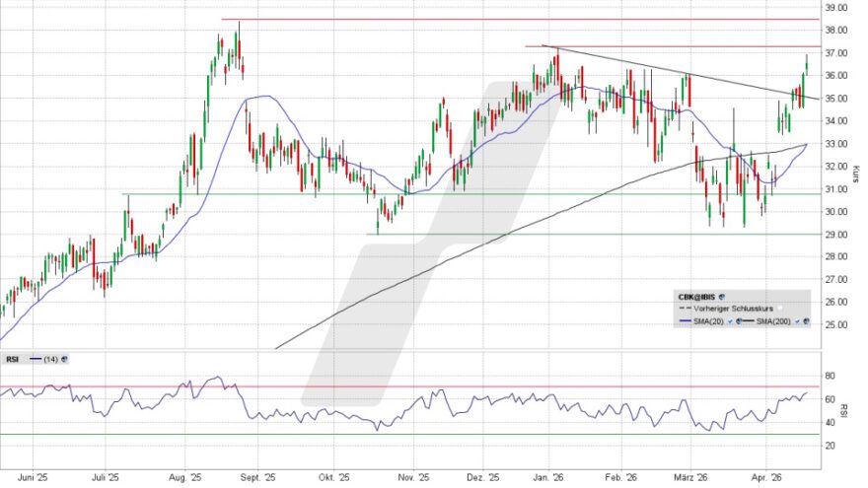The width and height of the screenshot is (868, 488).
Task: Disable the SMA(20) checkbox
Action: (x=728, y=322)
